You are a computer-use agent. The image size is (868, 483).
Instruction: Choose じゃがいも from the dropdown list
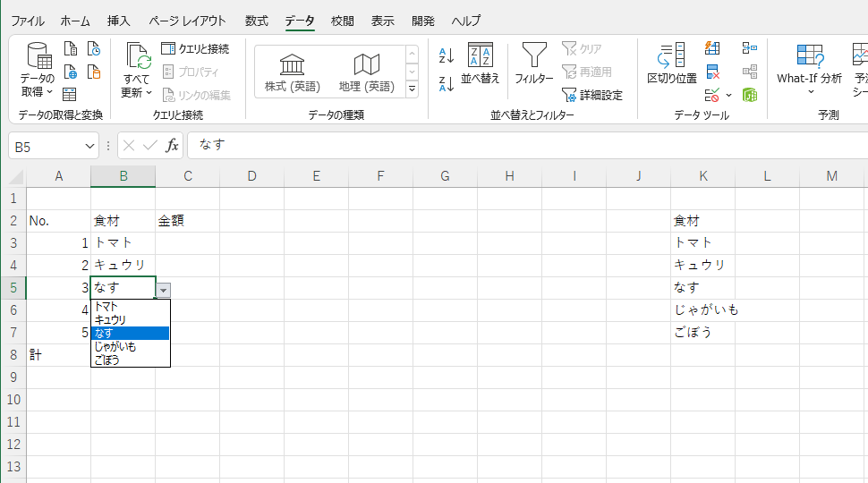pyautogui.click(x=131, y=346)
